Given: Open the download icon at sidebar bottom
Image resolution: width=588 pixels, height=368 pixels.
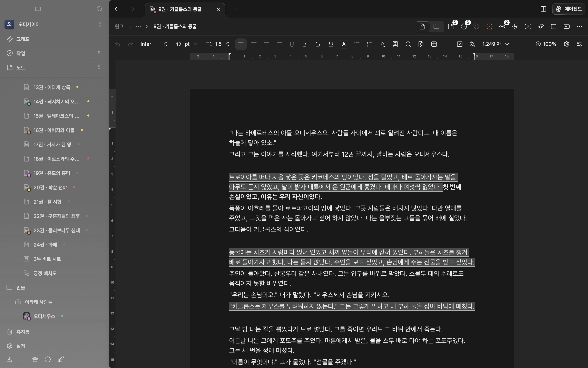Looking at the screenshot, I should (9, 359).
